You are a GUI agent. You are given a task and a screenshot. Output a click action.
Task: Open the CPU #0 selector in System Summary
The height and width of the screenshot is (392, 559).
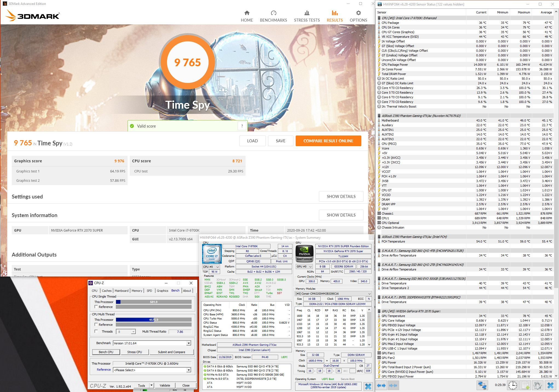(211, 267)
